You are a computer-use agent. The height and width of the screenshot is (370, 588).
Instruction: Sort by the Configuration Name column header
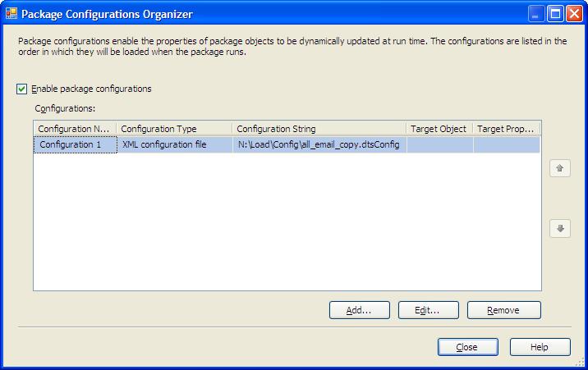coord(74,129)
